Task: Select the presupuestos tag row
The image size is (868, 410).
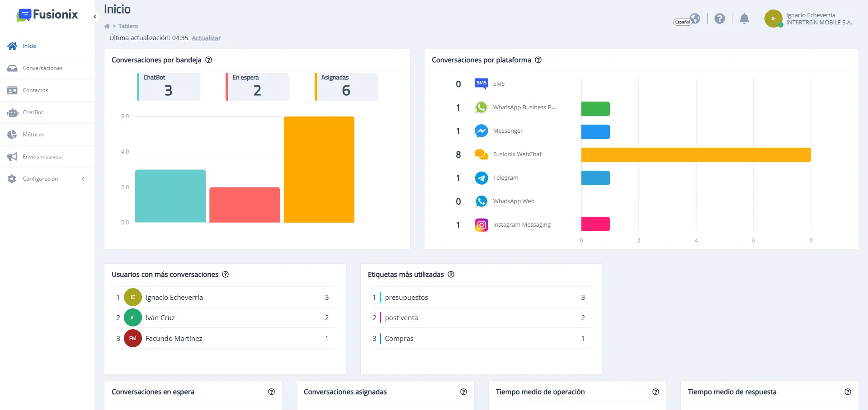Action: tap(481, 297)
